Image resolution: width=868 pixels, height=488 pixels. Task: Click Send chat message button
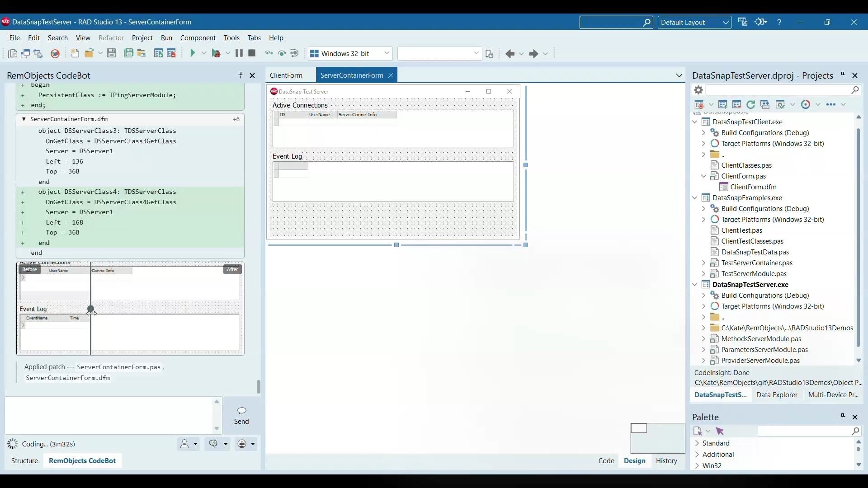(x=242, y=416)
